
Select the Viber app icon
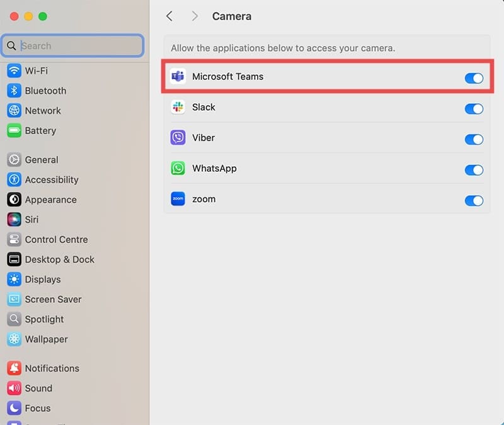[177, 137]
